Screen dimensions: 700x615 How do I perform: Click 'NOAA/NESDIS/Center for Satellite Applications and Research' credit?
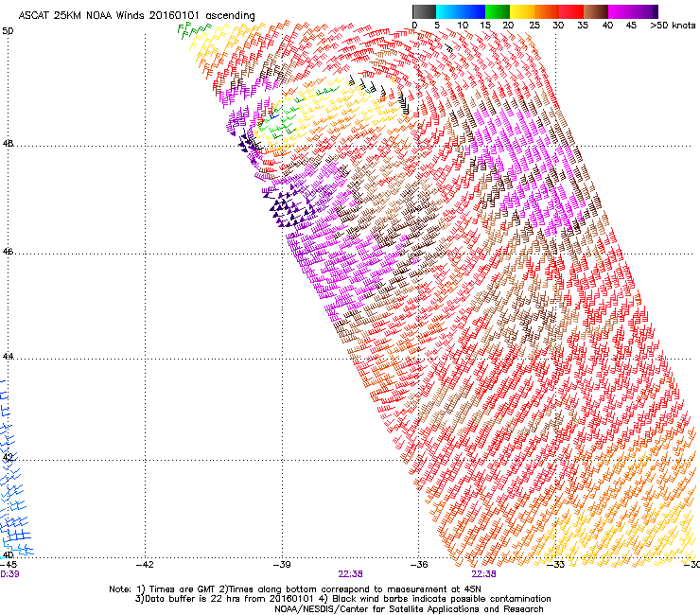click(409, 609)
